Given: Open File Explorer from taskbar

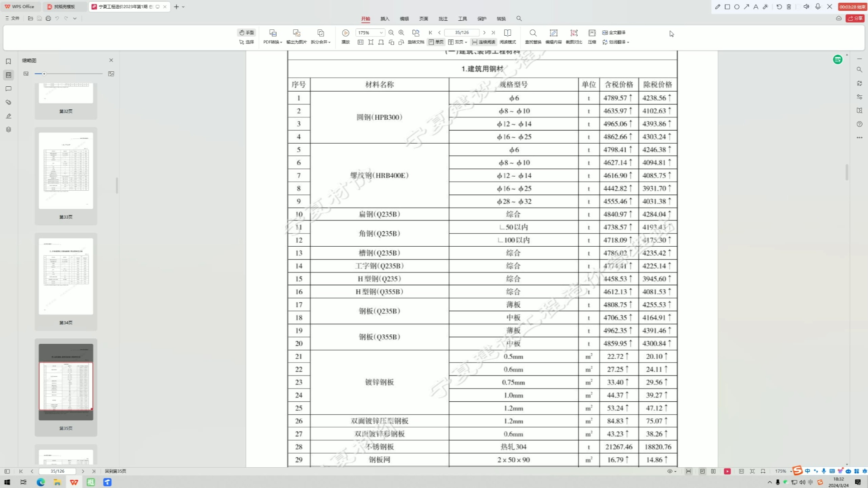Looking at the screenshot, I should pos(57,482).
